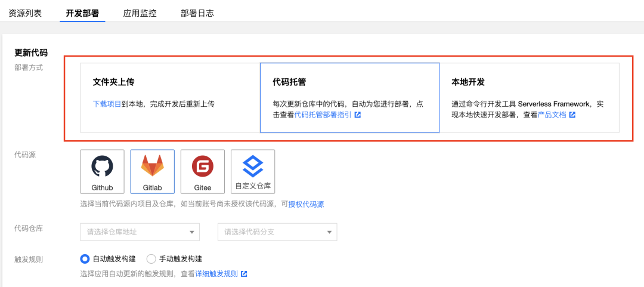
Task: Select the Gitlab code source icon
Action: [x=153, y=171]
